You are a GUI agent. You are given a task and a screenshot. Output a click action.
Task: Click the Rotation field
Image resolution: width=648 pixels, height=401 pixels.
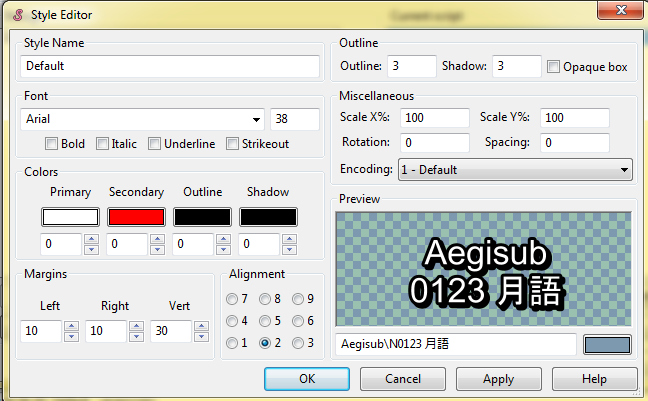435,143
